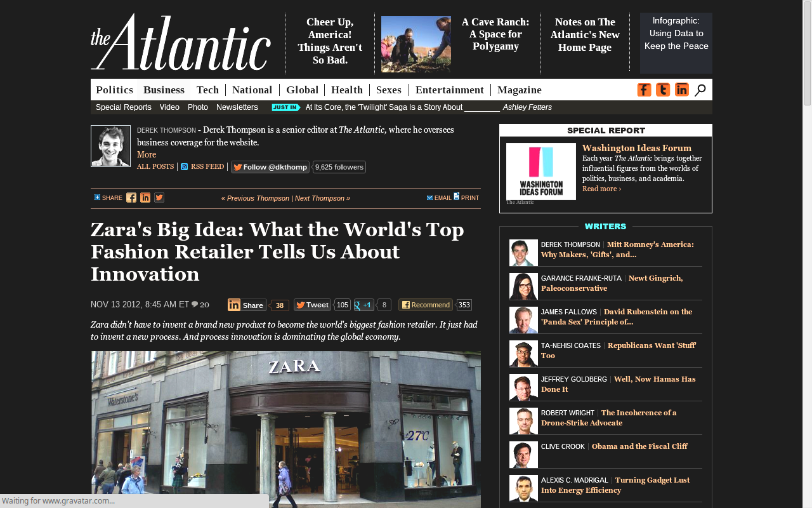
Task: Open the Magazine section
Action: (x=520, y=90)
